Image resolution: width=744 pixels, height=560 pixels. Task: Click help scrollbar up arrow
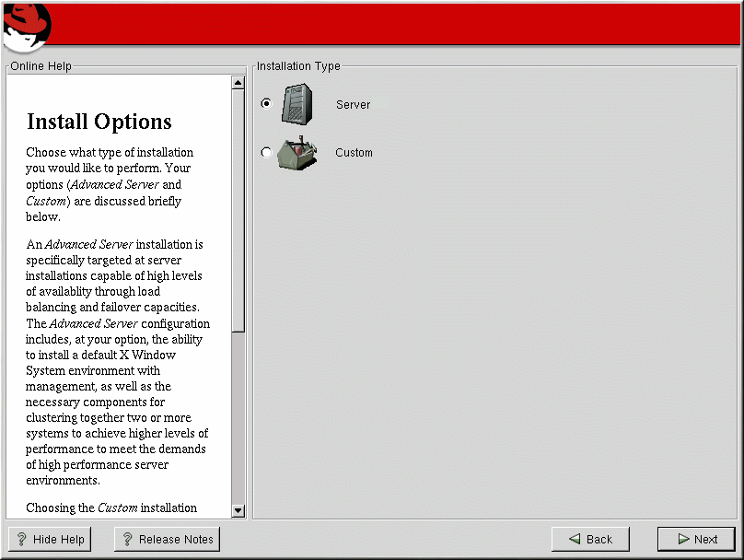click(x=238, y=83)
